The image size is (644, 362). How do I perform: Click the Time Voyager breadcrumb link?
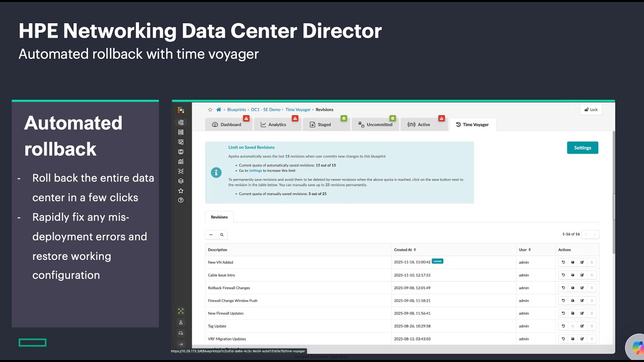(298, 110)
